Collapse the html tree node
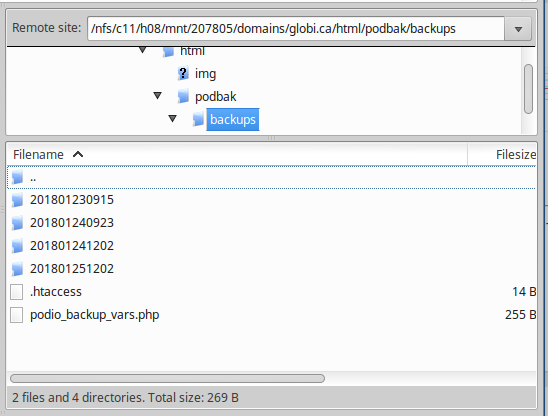This screenshot has height=416, width=548. click(143, 50)
